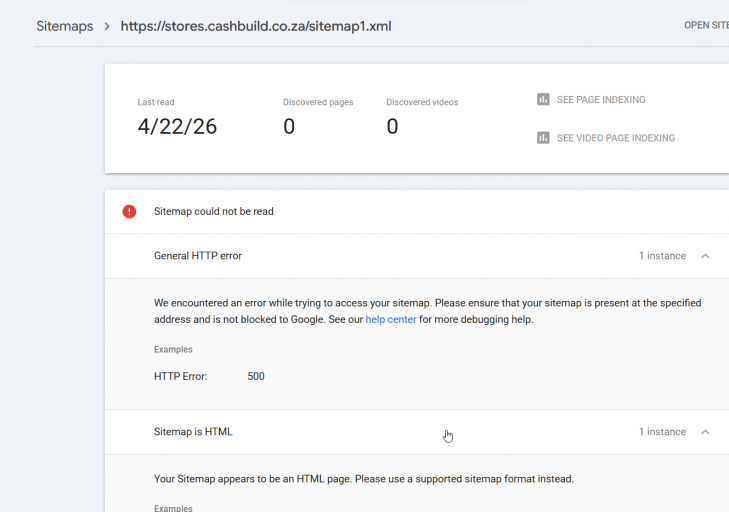Click the Sitemap is HTML row label
The width and height of the screenshot is (729, 512).
pos(193,432)
